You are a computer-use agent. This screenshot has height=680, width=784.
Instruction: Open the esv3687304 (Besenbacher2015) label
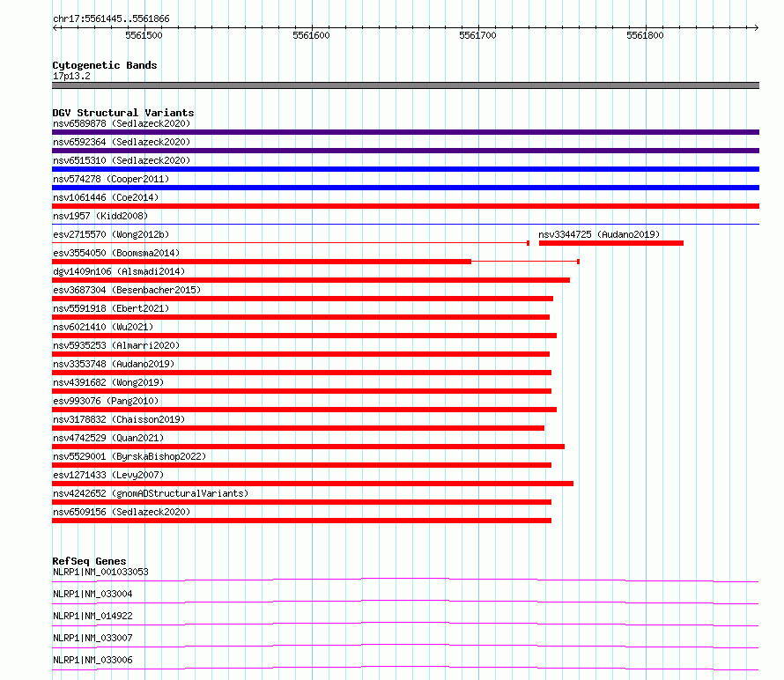[127, 290]
